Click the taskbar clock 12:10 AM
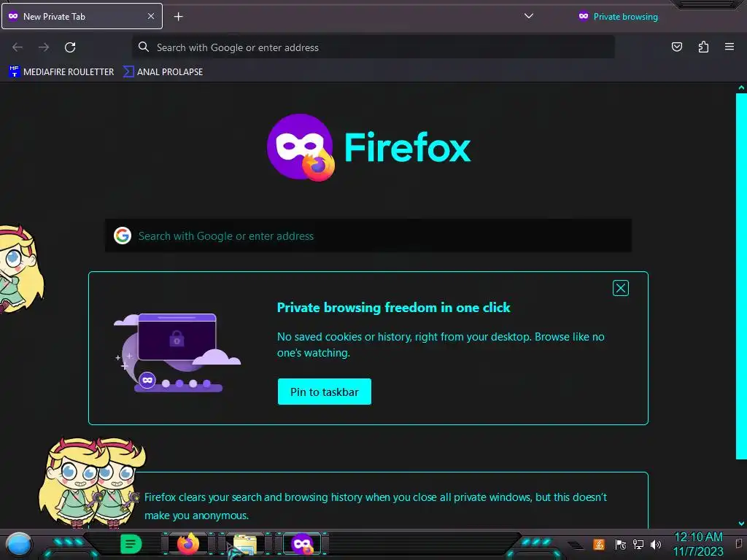 click(698, 544)
